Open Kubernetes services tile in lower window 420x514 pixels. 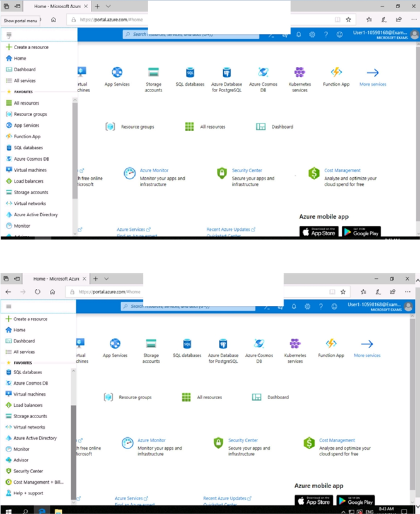pyautogui.click(x=295, y=351)
